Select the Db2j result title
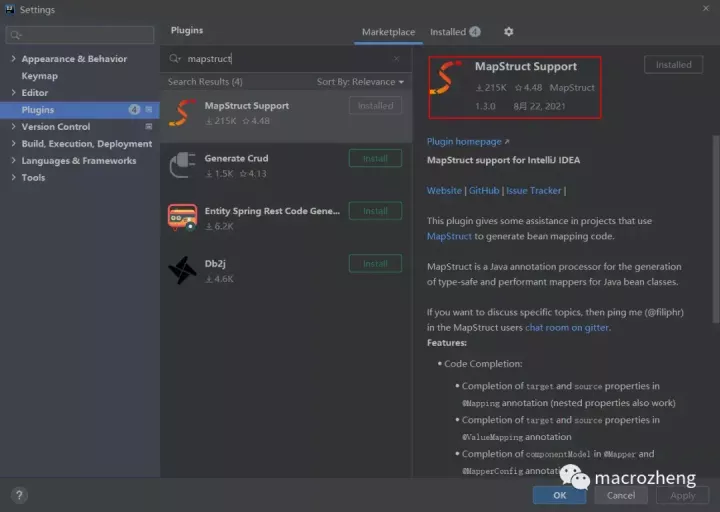The width and height of the screenshot is (720, 512). (x=215, y=264)
